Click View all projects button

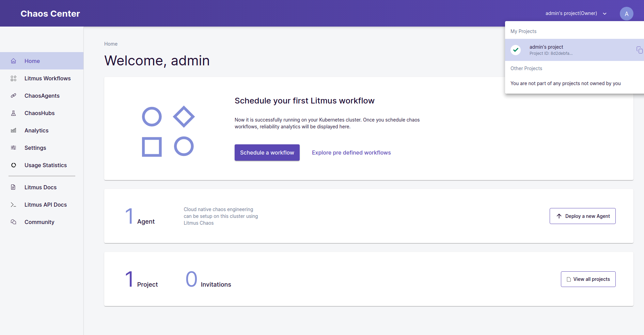tap(588, 279)
